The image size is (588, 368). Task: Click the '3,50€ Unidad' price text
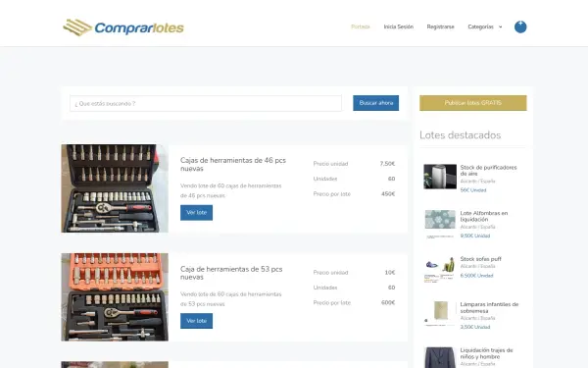[474, 327]
